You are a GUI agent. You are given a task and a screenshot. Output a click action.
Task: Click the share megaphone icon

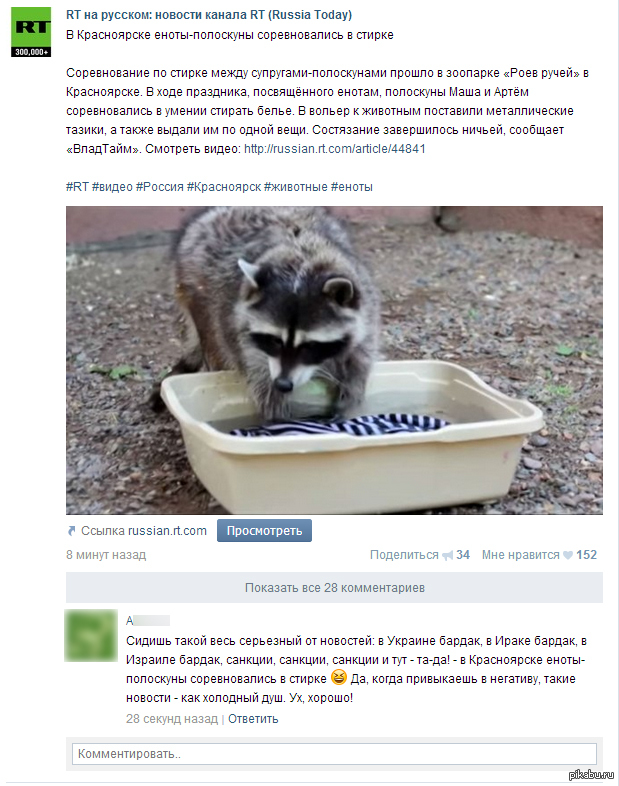coord(448,555)
